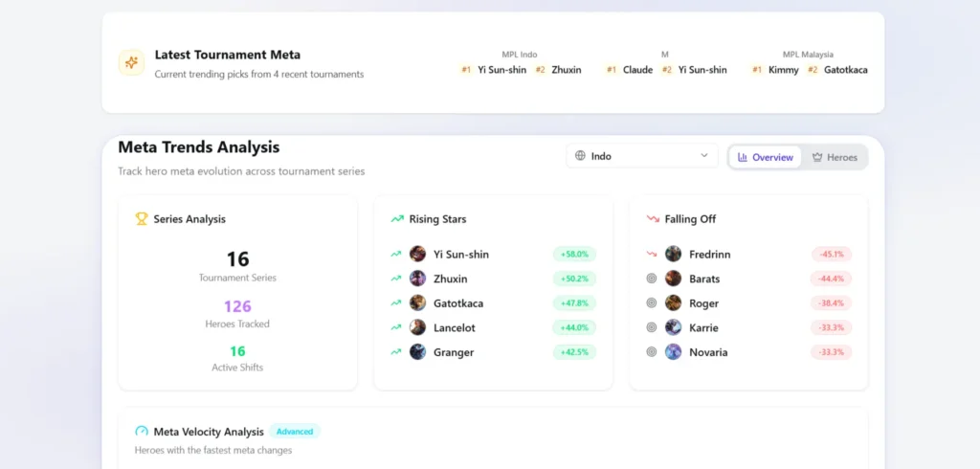
Task: Click the trend-up icon beside Zhuxin row
Action: tap(395, 279)
